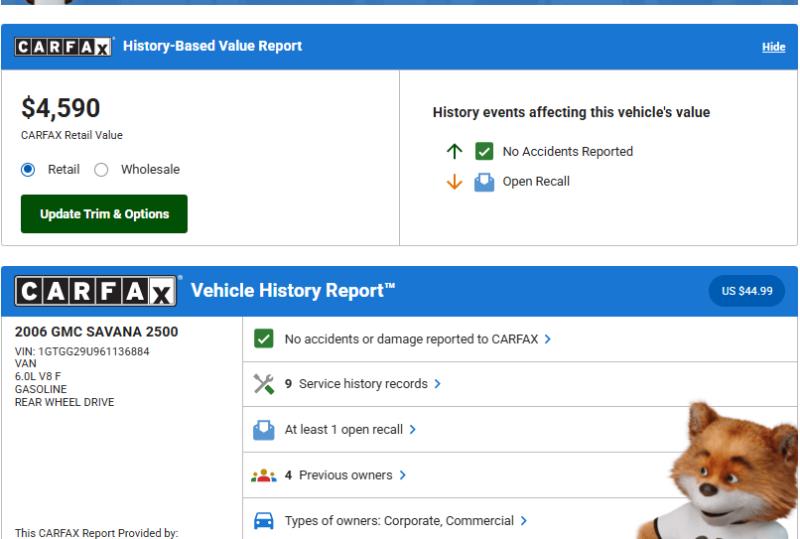This screenshot has width=800, height=539.
Task: Click the Open Recall envelope icon
Action: [484, 182]
